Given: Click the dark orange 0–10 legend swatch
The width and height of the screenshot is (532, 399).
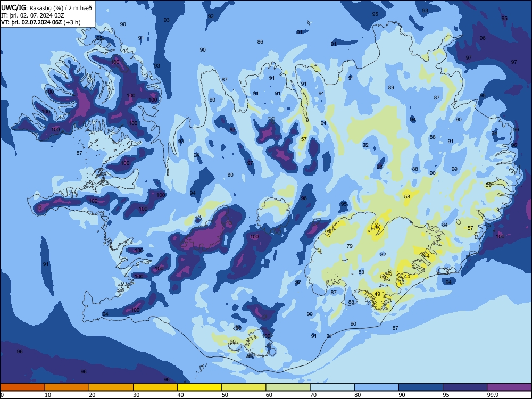Looking at the screenshot, I should coord(22,387).
